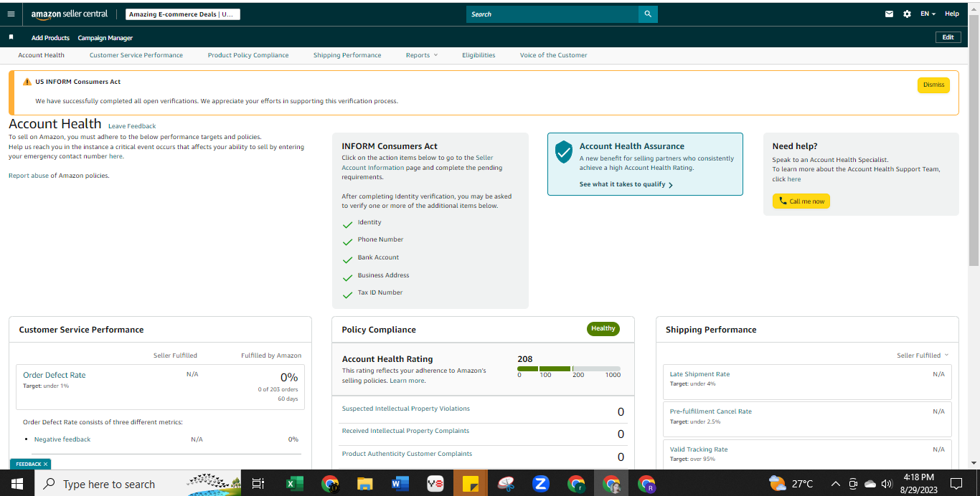Screen dimensions: 980x496
Task: Open Task View on the taskbar
Action: [x=258, y=484]
